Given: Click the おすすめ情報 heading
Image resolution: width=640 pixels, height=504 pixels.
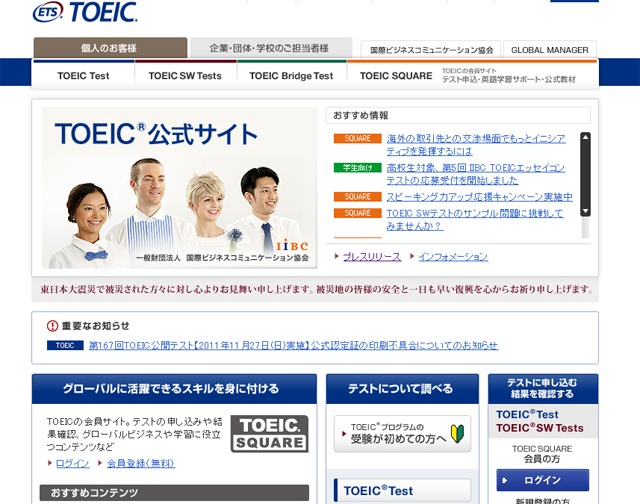Looking at the screenshot, I should [361, 115].
